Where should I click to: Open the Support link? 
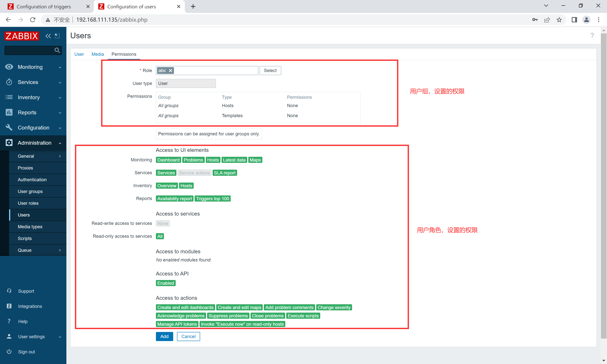click(26, 291)
